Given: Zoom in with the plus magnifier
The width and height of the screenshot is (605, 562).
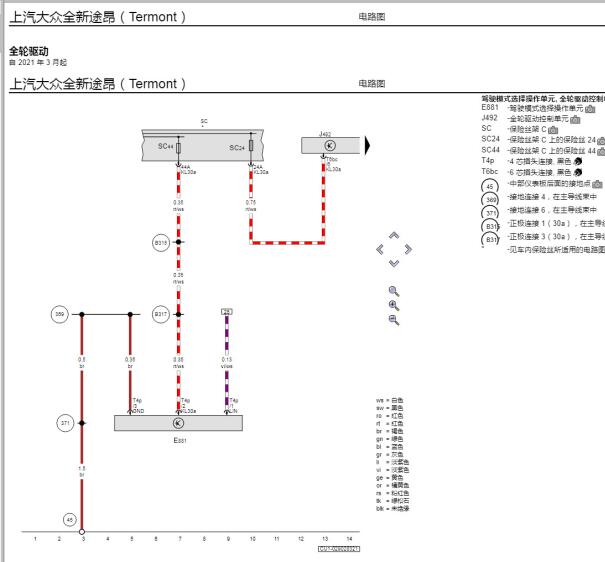Looking at the screenshot, I should 394,305.
